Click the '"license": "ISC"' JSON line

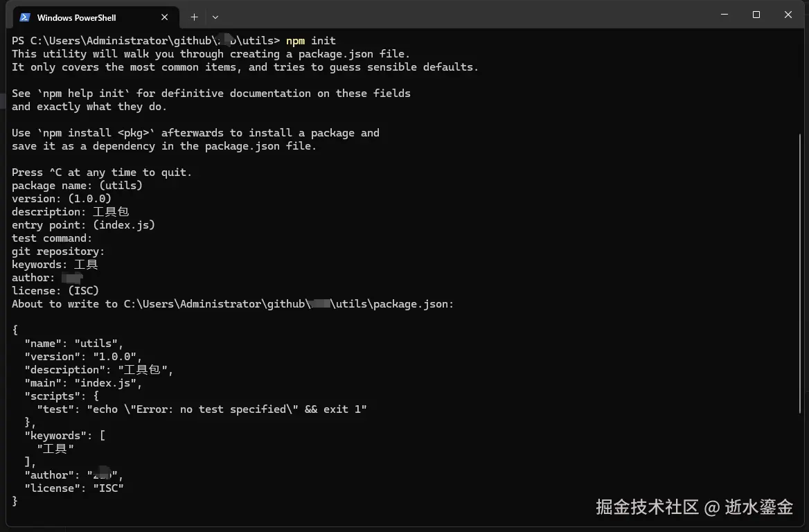tap(74, 488)
